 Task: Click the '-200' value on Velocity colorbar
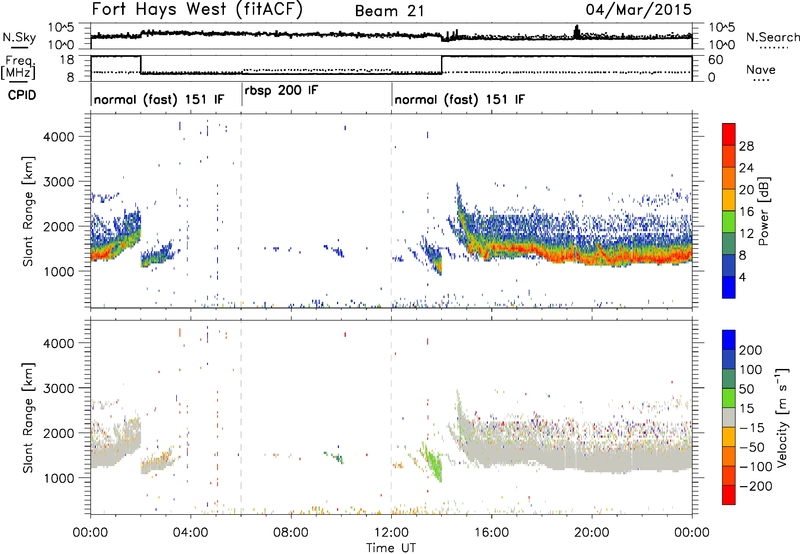[x=756, y=486]
